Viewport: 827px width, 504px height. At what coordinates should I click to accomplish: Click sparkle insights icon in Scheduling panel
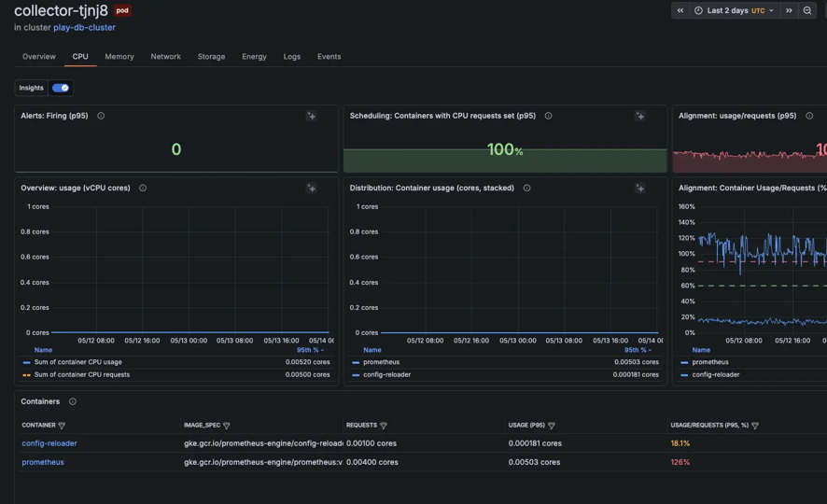639,116
